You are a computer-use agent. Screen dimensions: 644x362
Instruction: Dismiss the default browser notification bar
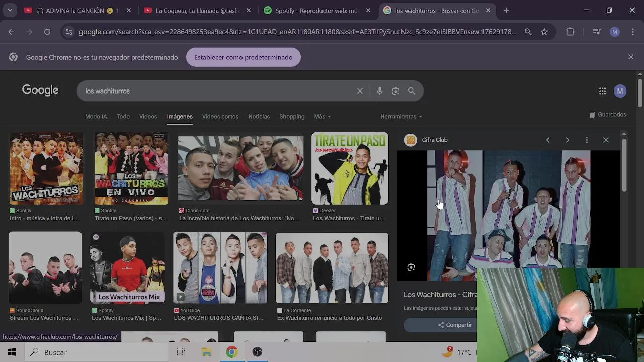click(631, 57)
